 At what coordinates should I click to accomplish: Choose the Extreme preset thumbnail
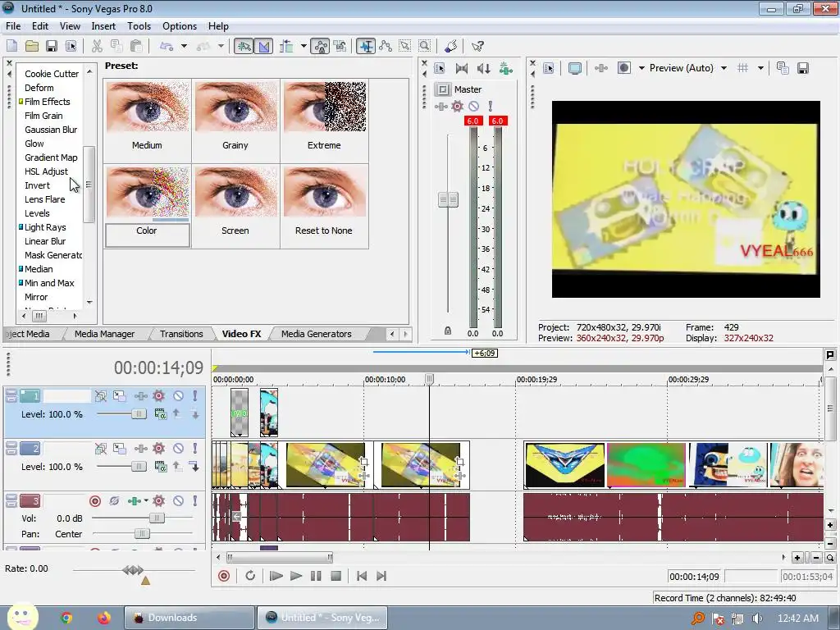(x=324, y=107)
